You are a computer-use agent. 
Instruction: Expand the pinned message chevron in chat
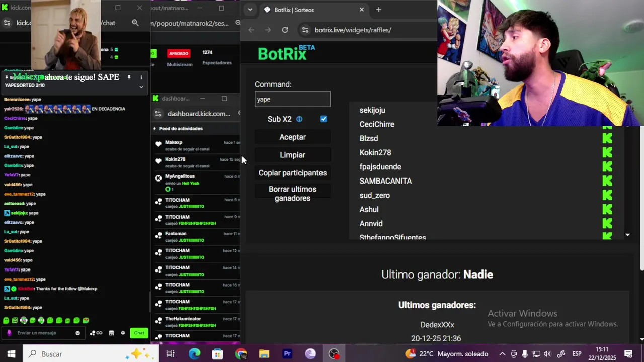pos(141,87)
